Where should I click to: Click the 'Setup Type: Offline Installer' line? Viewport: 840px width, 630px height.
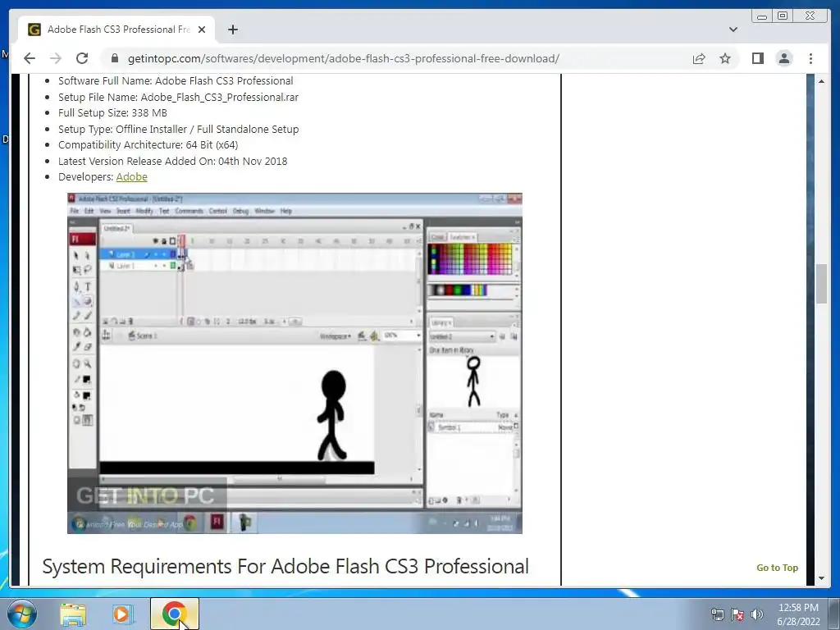click(178, 129)
